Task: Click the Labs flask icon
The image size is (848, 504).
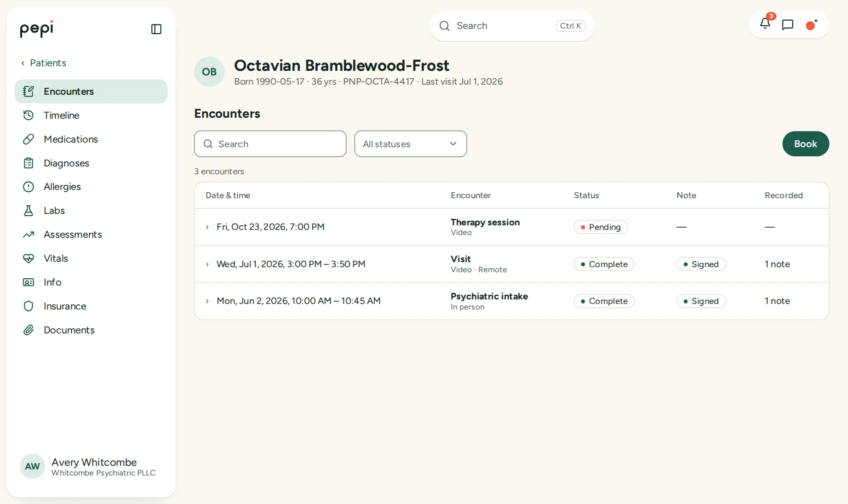Action: pyautogui.click(x=29, y=211)
